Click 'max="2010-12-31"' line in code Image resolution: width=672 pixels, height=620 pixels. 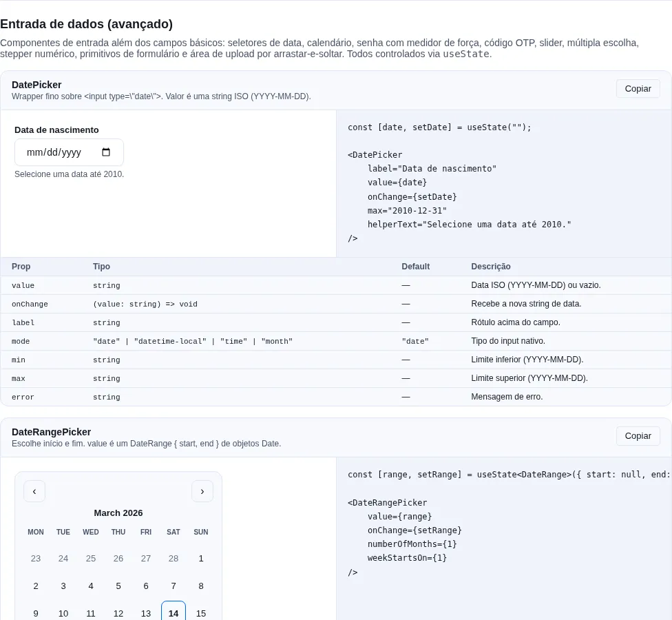407,211
